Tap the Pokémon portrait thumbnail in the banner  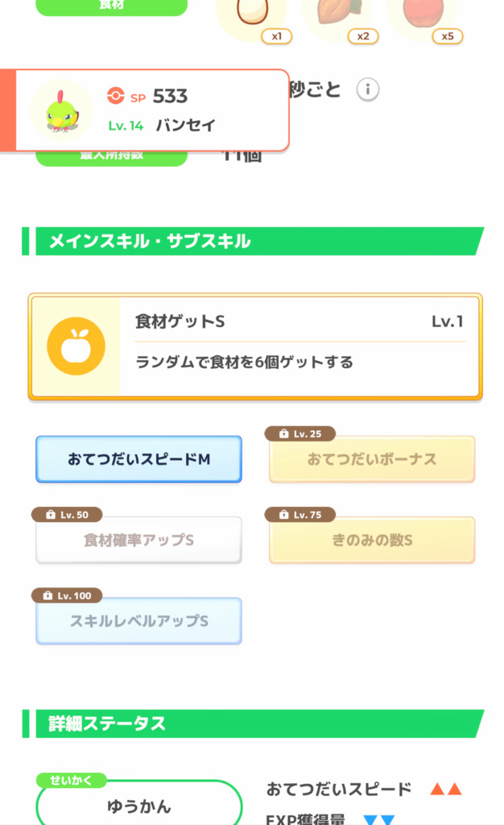click(61, 111)
